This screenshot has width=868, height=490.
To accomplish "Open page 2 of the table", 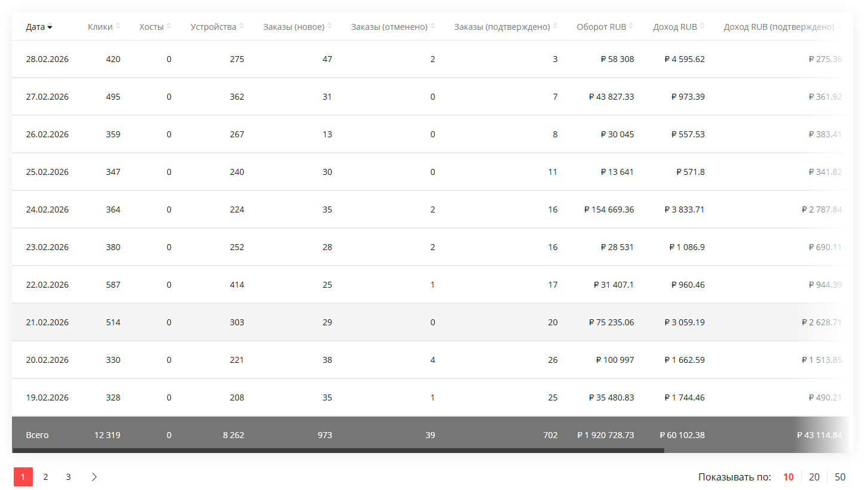I will click(45, 477).
